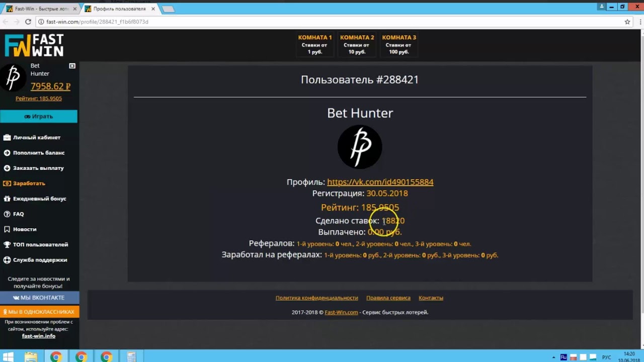Click the Fast Win logo
644x362 pixels.
click(x=34, y=45)
